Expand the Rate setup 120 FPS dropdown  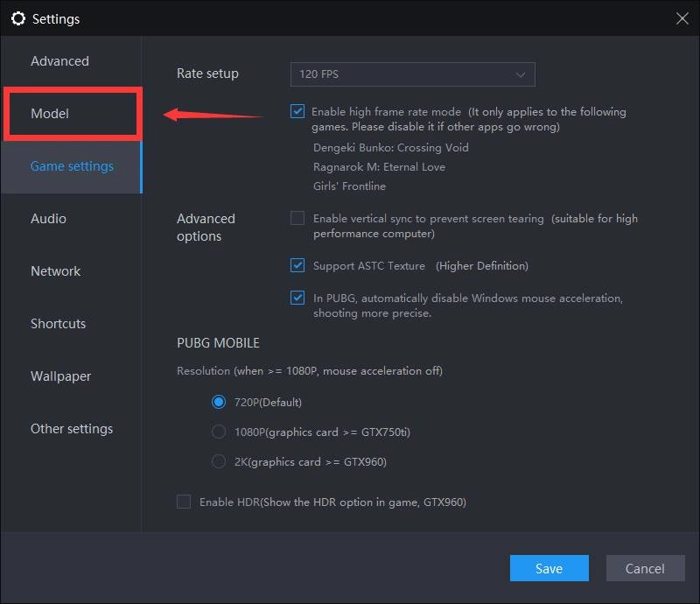(x=411, y=74)
